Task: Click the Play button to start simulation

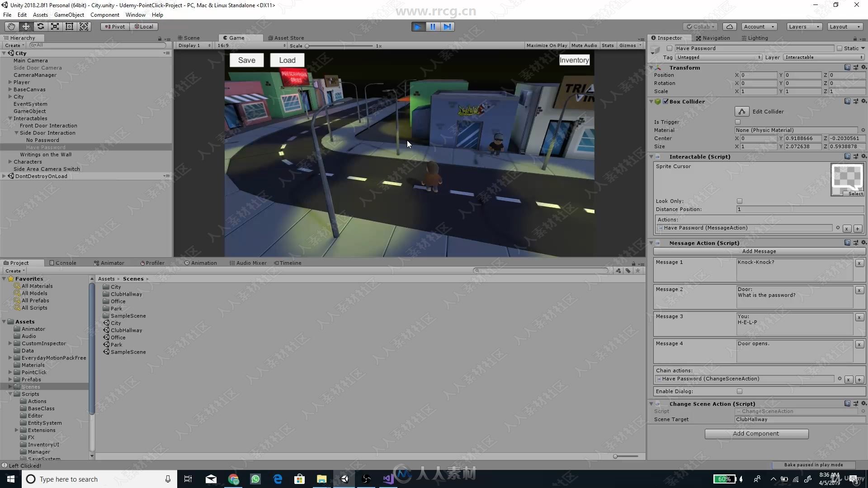Action: click(418, 26)
